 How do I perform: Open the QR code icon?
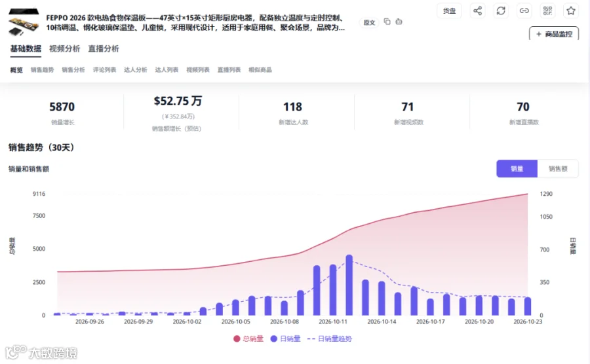click(x=547, y=10)
